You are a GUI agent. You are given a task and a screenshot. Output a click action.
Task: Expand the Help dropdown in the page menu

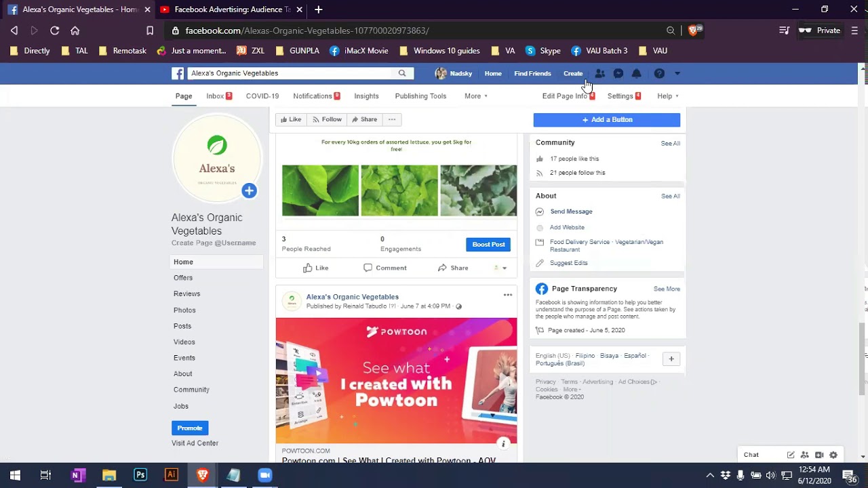[668, 96]
